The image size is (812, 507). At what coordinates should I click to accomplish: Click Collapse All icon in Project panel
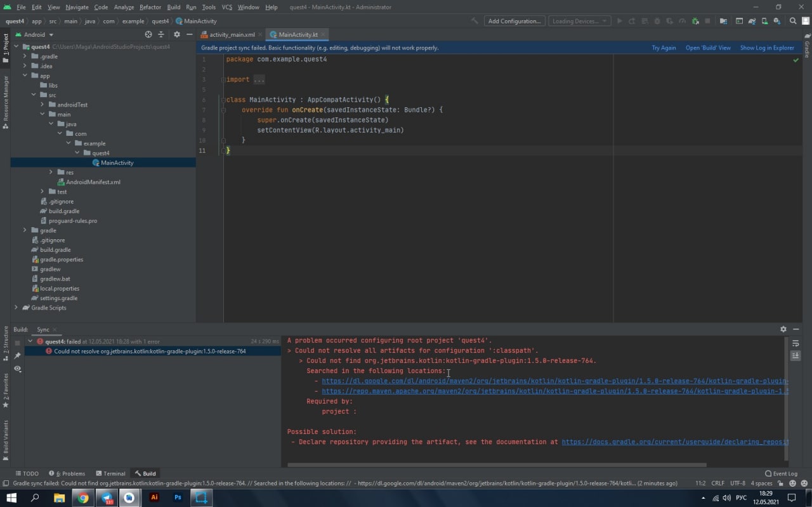click(161, 34)
